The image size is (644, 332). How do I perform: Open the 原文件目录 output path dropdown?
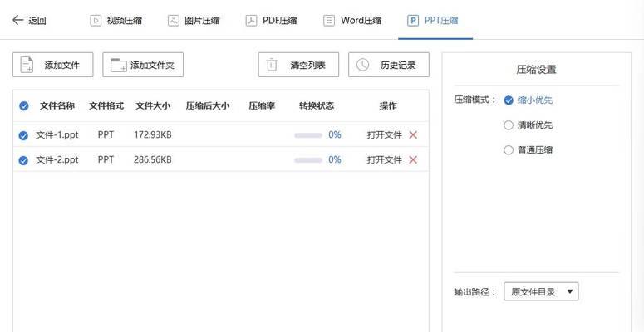tap(541, 292)
